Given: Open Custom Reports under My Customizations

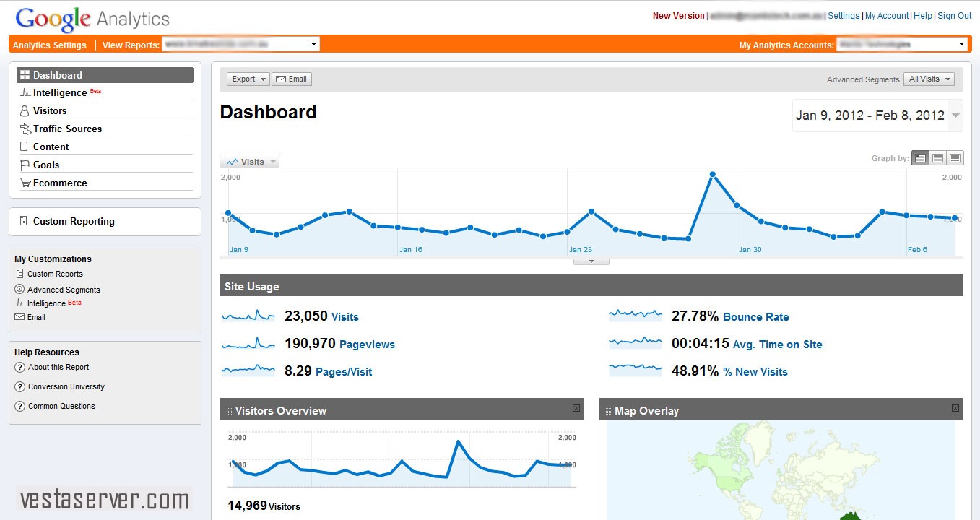Looking at the screenshot, I should (x=55, y=274).
